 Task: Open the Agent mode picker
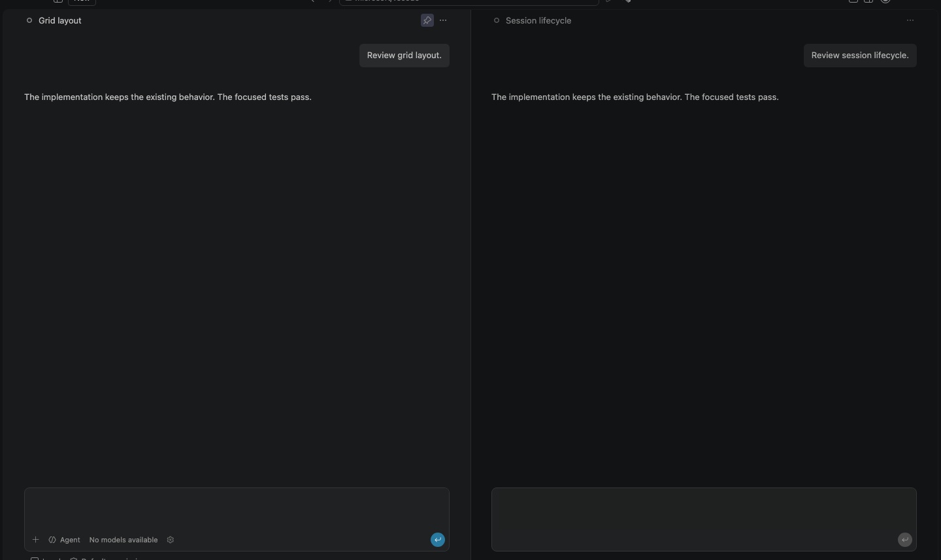pos(65,540)
